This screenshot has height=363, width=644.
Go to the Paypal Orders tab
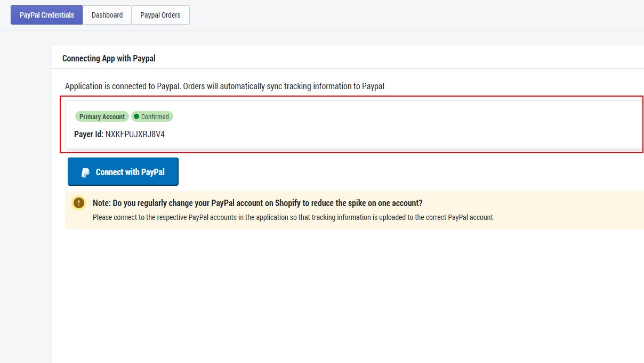click(x=160, y=15)
